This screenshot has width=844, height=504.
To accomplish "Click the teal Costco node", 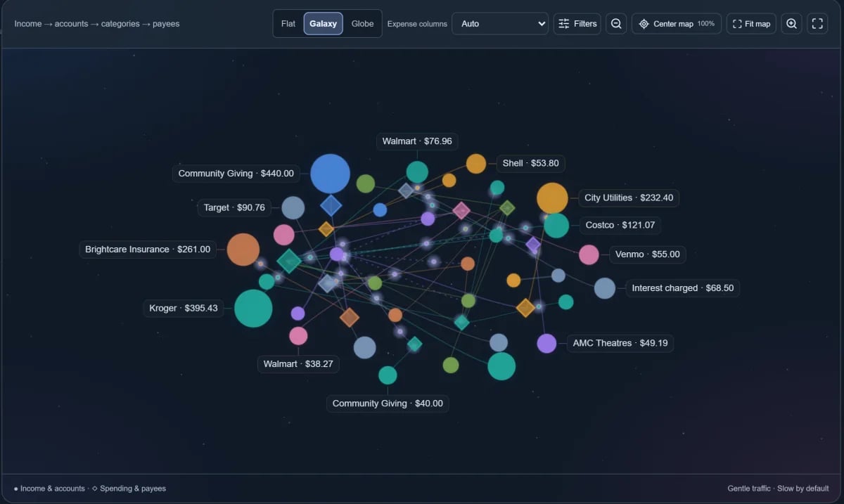I will [x=556, y=226].
